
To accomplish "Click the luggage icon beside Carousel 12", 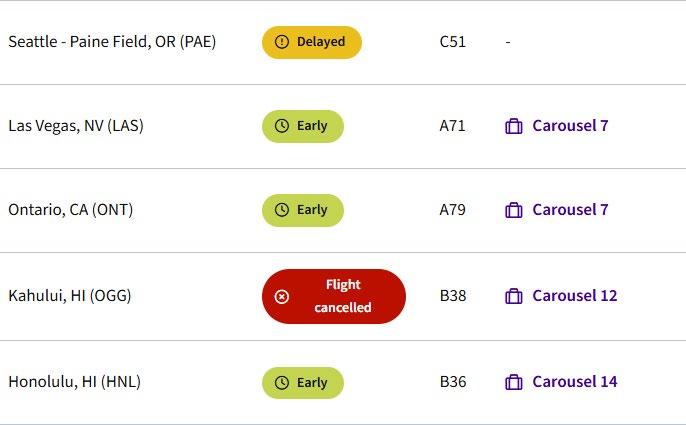I will (x=514, y=296).
